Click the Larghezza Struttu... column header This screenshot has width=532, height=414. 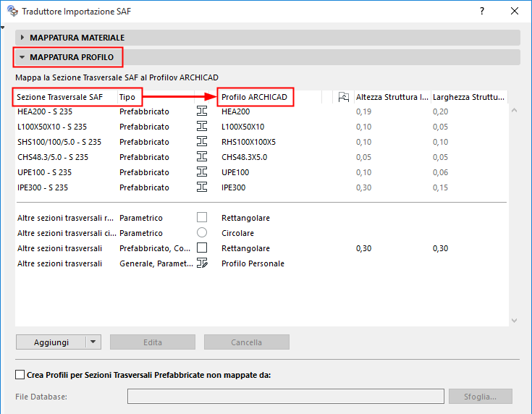[469, 97]
